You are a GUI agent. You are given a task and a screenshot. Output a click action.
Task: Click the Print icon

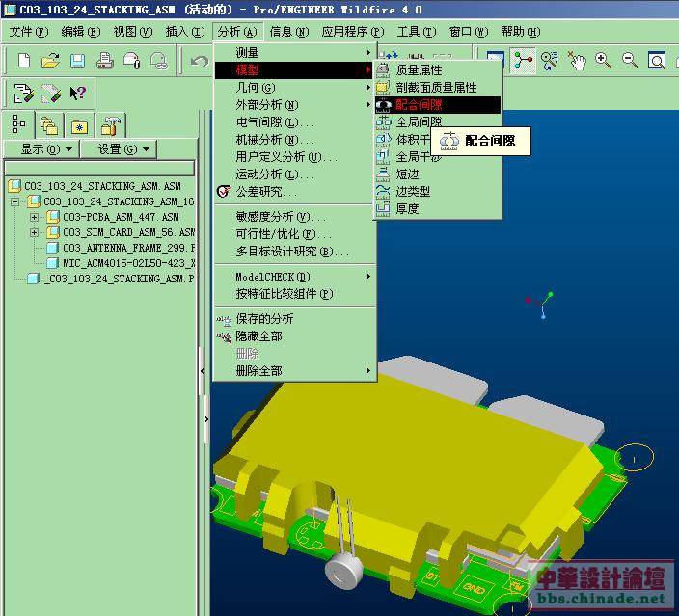[x=105, y=61]
